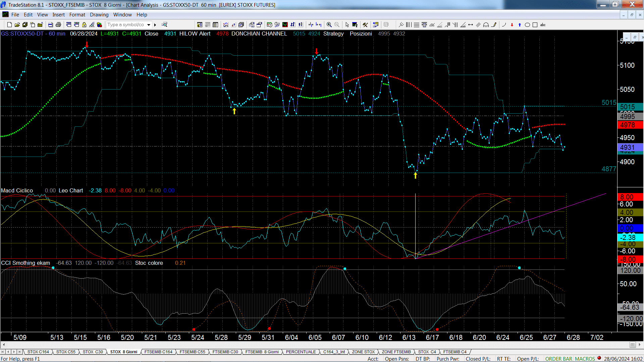Click the last-tab scroll arrow in tab bar
This screenshot has width=644, height=362.
(20, 352)
